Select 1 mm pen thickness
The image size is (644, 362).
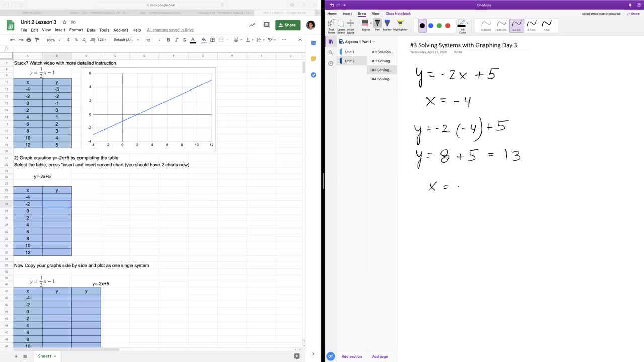pyautogui.click(x=547, y=26)
